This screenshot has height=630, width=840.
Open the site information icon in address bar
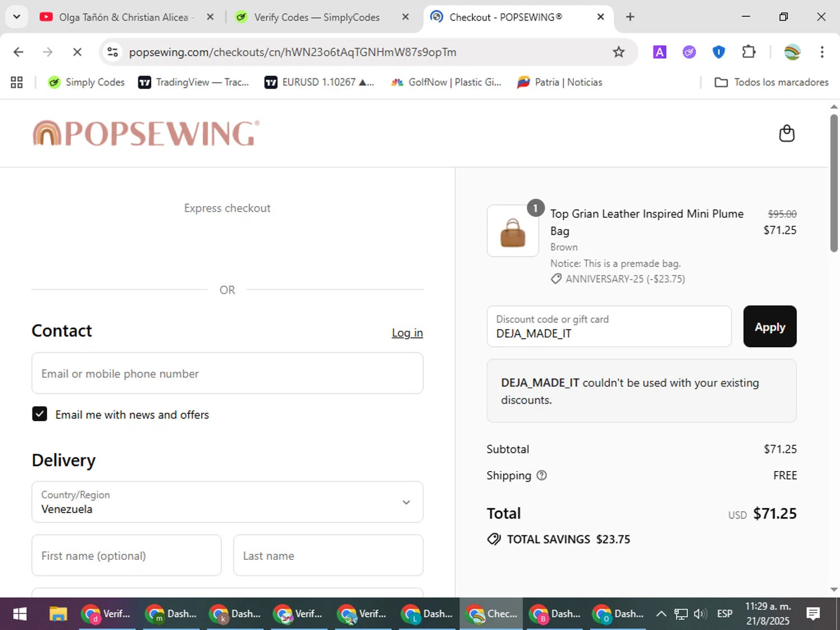coord(113,52)
